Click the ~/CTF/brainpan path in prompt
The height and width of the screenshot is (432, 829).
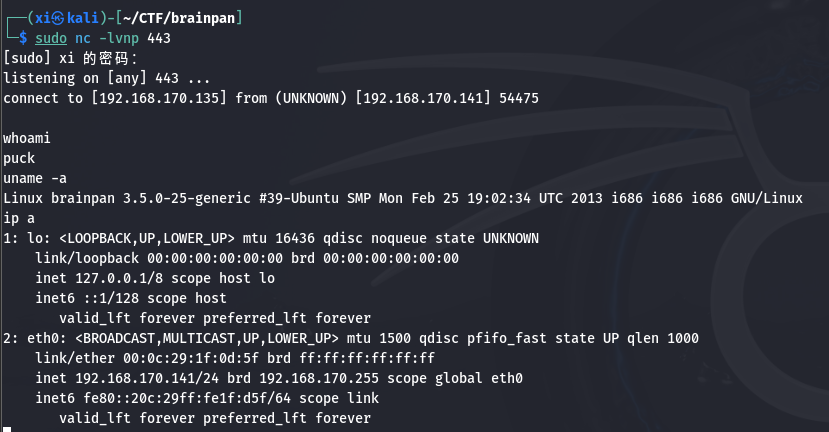[x=179, y=19]
